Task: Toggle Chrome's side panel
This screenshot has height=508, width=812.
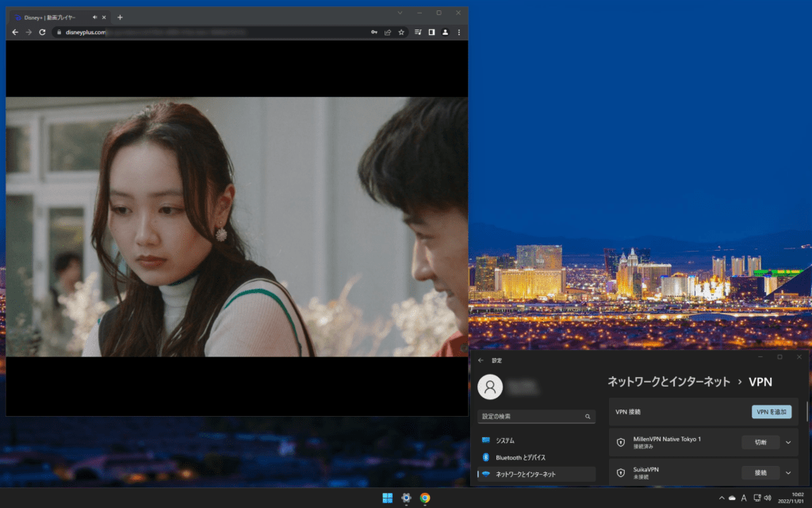Action: click(x=431, y=32)
